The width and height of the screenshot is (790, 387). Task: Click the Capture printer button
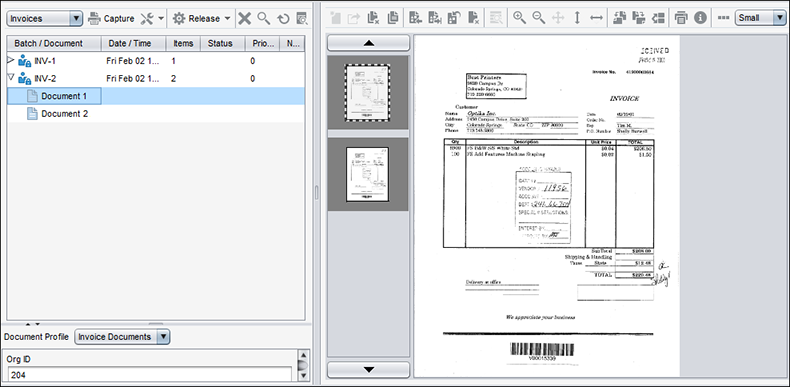(x=111, y=19)
